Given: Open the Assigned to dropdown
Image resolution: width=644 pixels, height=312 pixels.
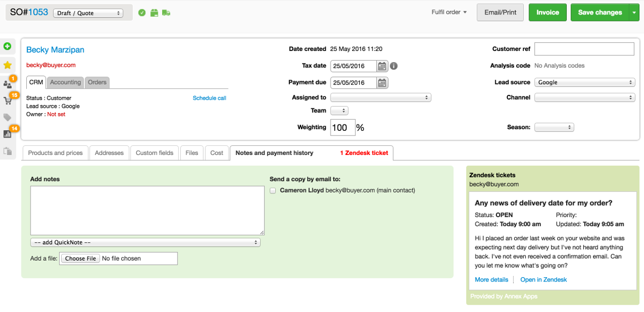Looking at the screenshot, I should pos(380,98).
